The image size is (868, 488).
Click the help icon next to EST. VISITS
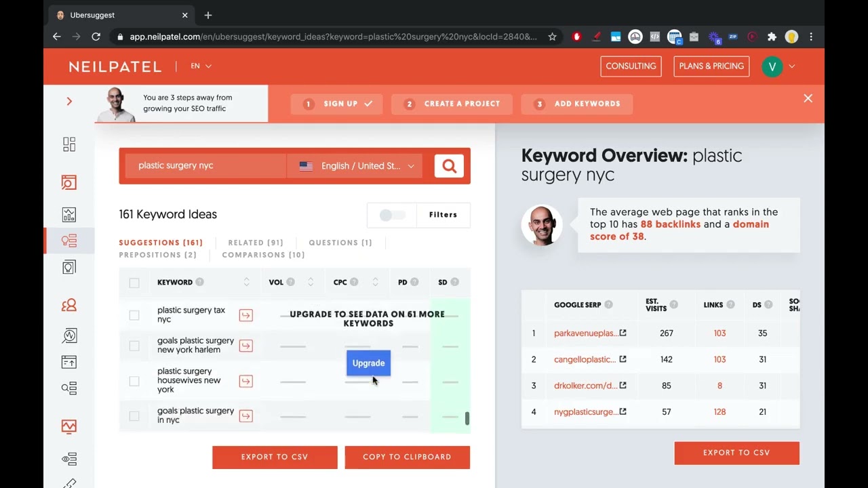[x=673, y=305]
